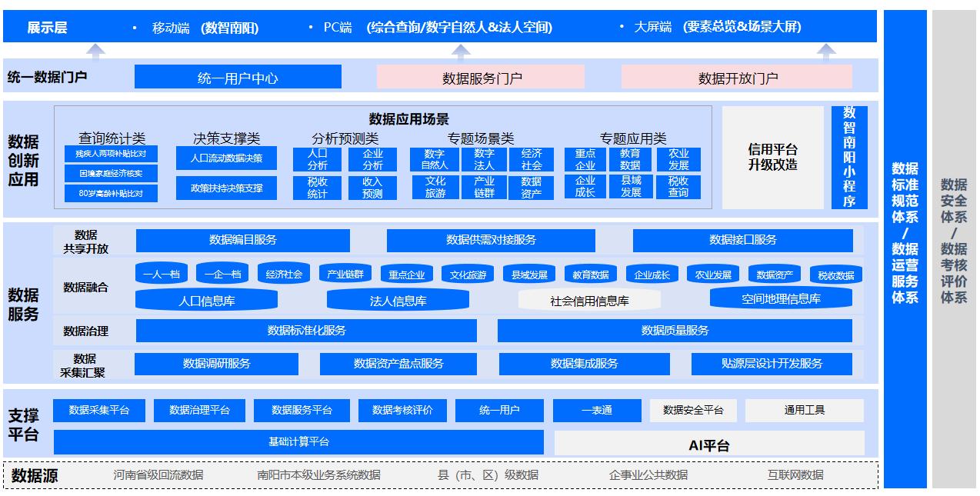980x496 pixels.
Task: Click the up arrow above 统一用户中心
Action: [x=95, y=52]
